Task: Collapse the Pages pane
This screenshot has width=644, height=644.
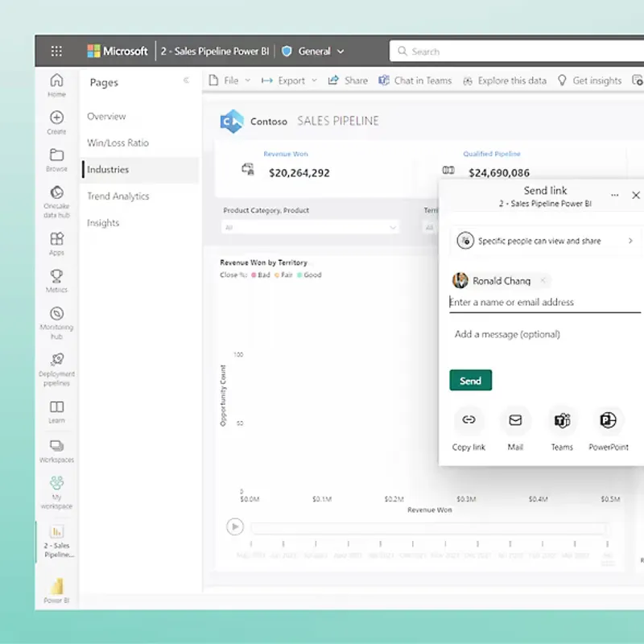Action: point(186,80)
